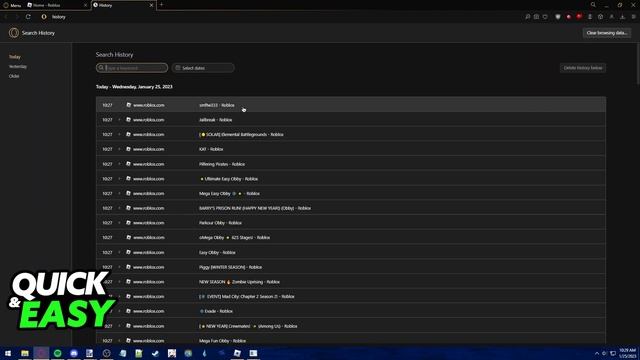Click the camera snapshot icon in toolbar

click(536, 17)
